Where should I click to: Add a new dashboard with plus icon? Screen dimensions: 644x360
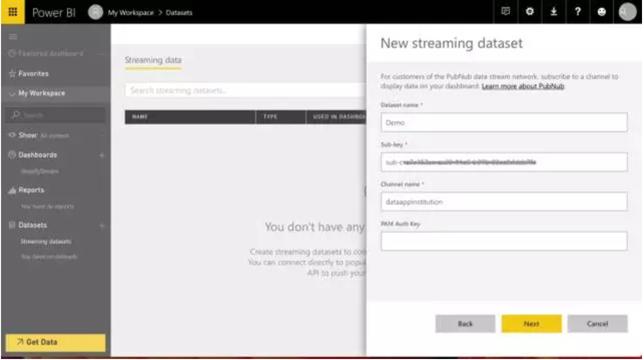click(x=102, y=155)
